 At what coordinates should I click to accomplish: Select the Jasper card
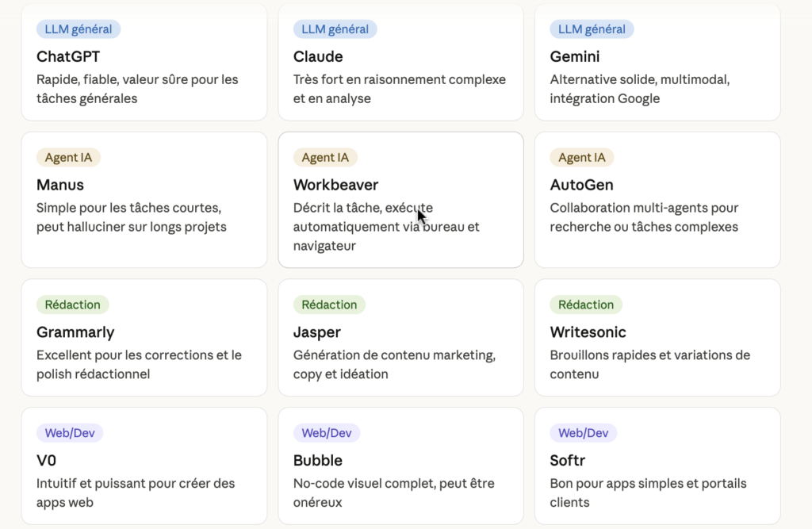point(400,337)
